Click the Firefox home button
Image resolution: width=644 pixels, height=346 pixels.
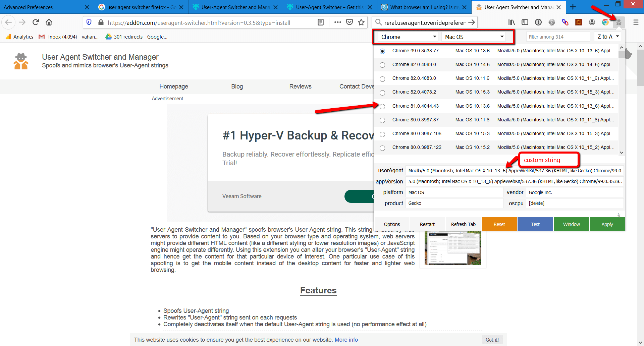[x=49, y=22]
